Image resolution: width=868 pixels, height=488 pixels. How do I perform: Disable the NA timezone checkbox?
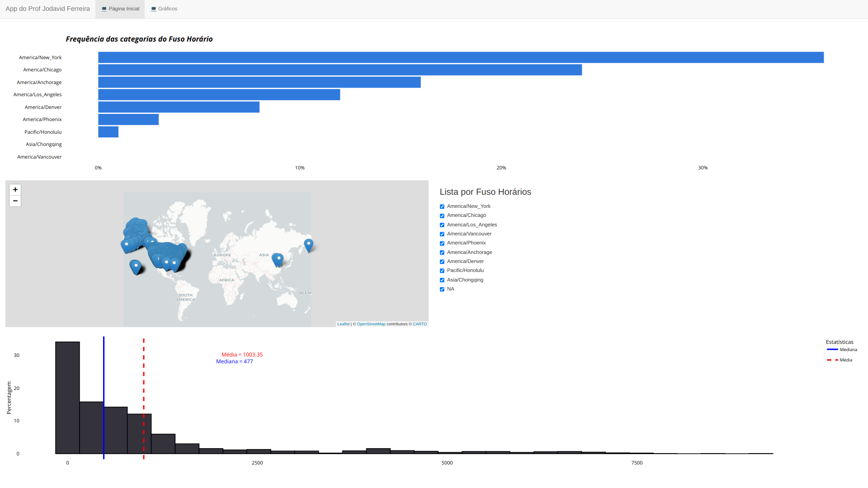[442, 289]
